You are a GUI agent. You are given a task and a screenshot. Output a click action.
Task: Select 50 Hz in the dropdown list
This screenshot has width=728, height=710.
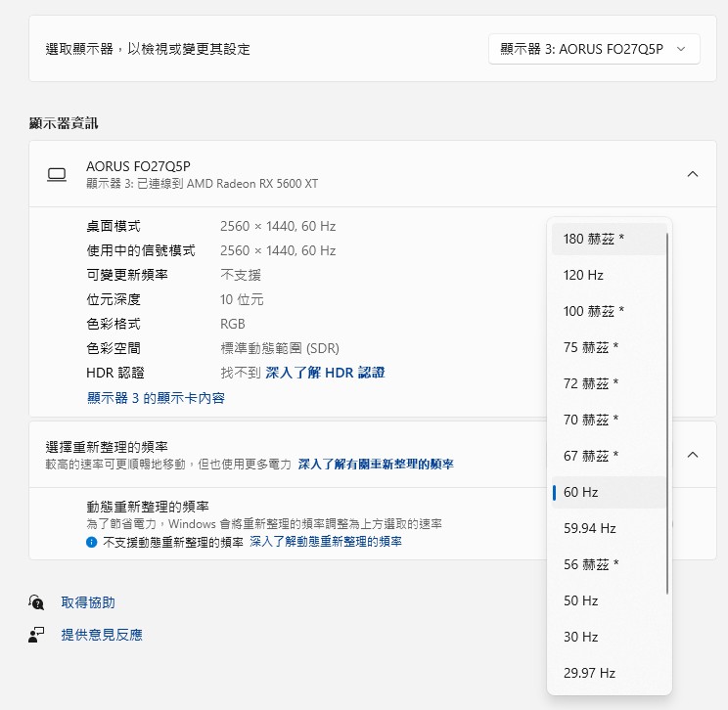click(608, 600)
